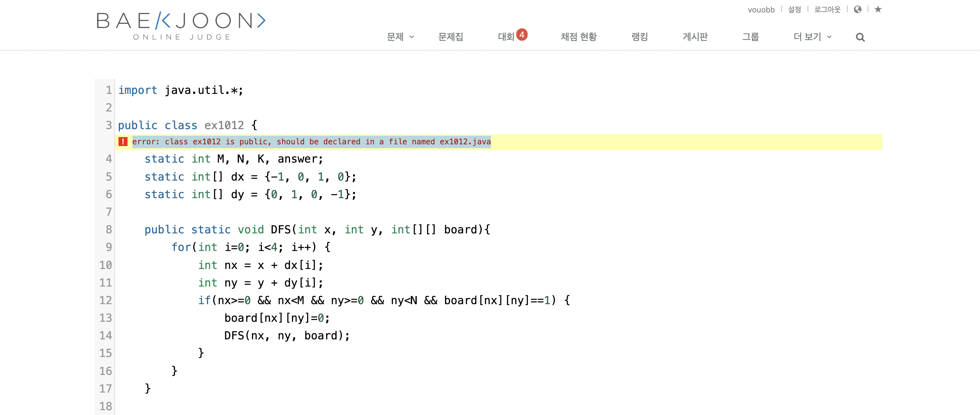
Task: Go to 채점 현황 page
Action: click(x=578, y=37)
